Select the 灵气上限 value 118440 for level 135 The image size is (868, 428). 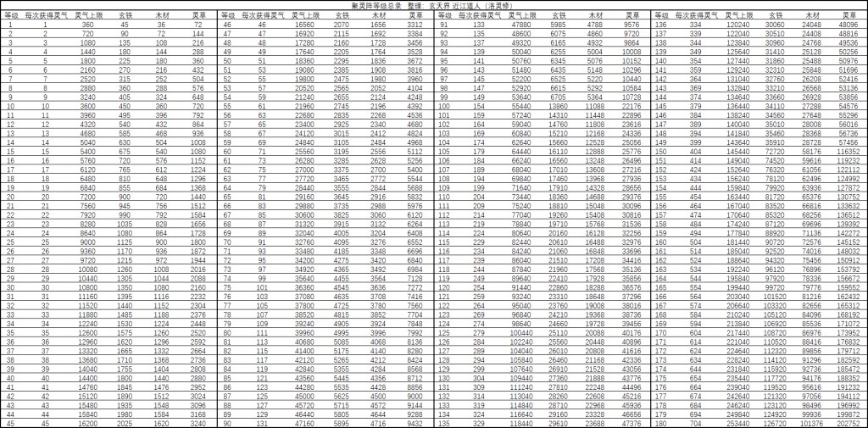[520, 423]
